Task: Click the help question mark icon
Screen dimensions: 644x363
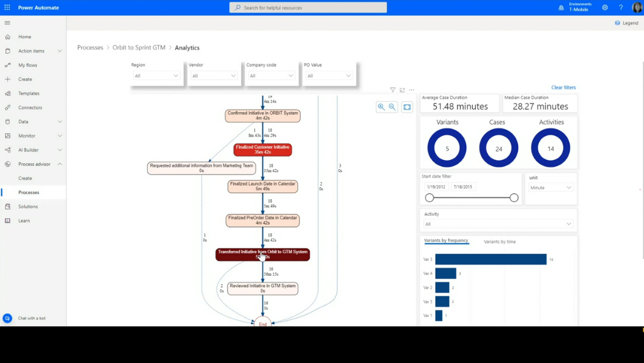Action: point(621,7)
